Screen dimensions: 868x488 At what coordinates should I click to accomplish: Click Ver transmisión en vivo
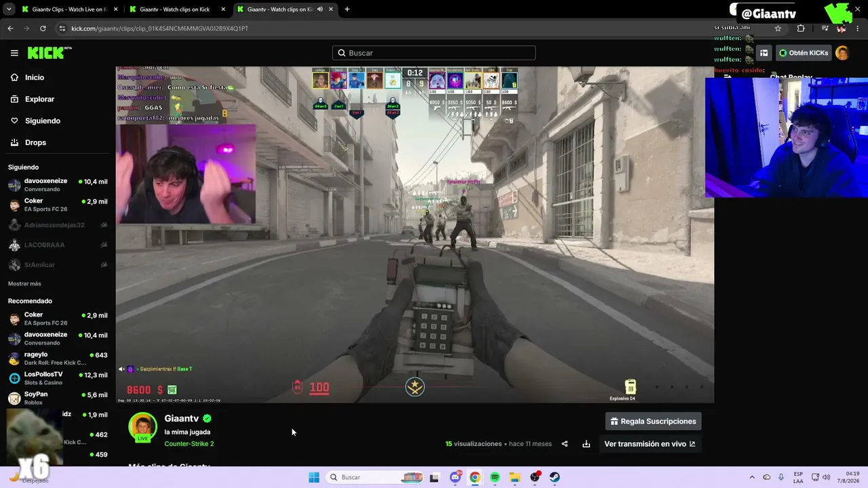pos(650,444)
